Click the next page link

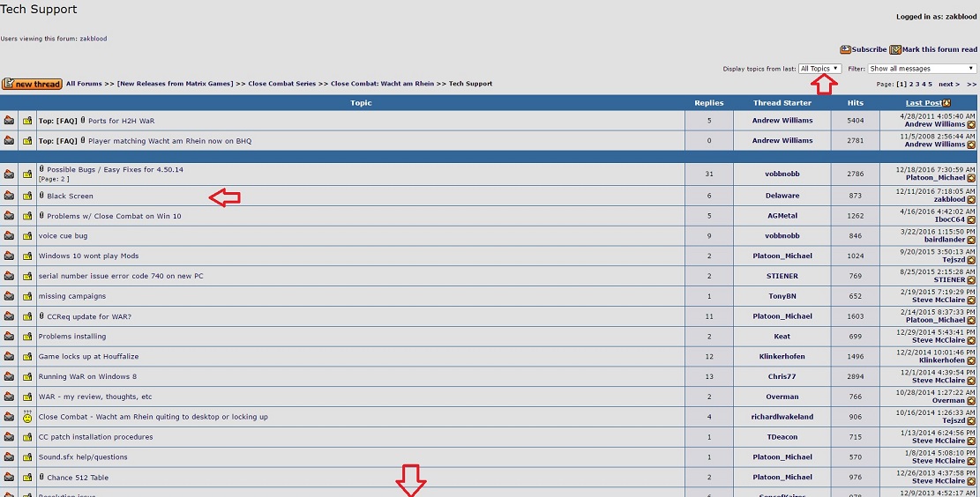[949, 84]
